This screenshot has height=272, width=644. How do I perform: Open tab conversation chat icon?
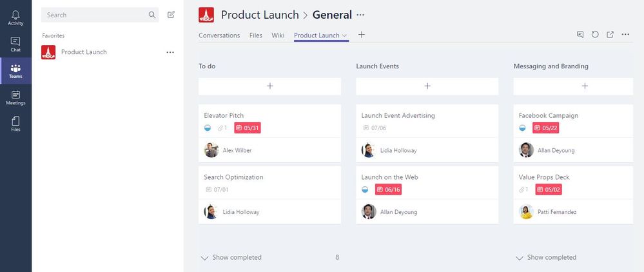click(x=580, y=35)
